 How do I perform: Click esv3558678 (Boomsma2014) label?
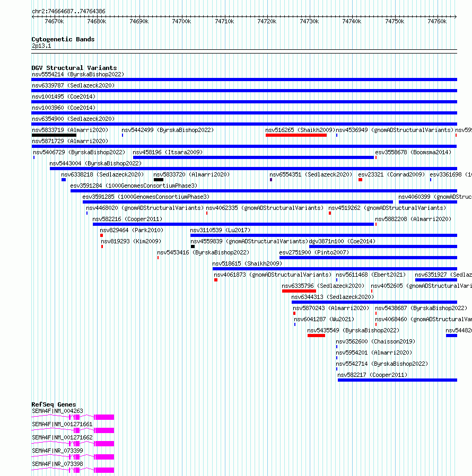click(x=413, y=152)
